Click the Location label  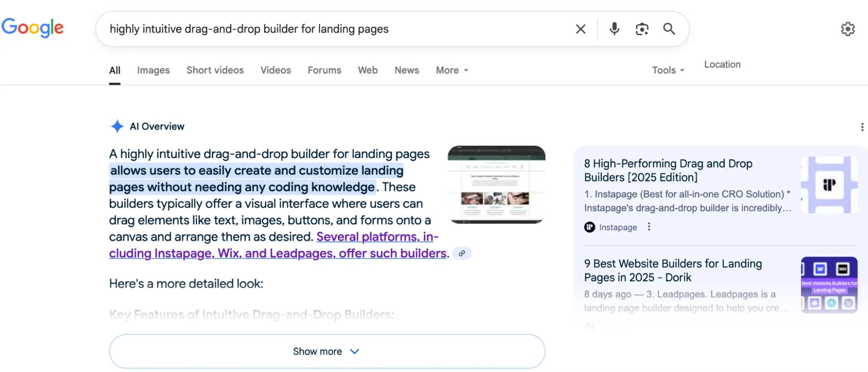(722, 64)
